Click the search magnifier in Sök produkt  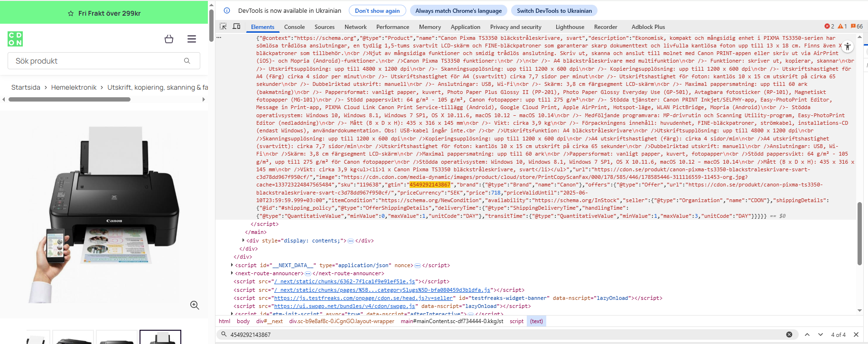click(187, 61)
